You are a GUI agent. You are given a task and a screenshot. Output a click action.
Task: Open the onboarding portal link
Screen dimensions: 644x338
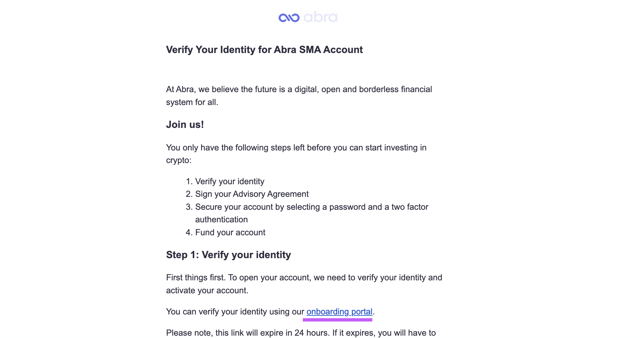coord(339,312)
